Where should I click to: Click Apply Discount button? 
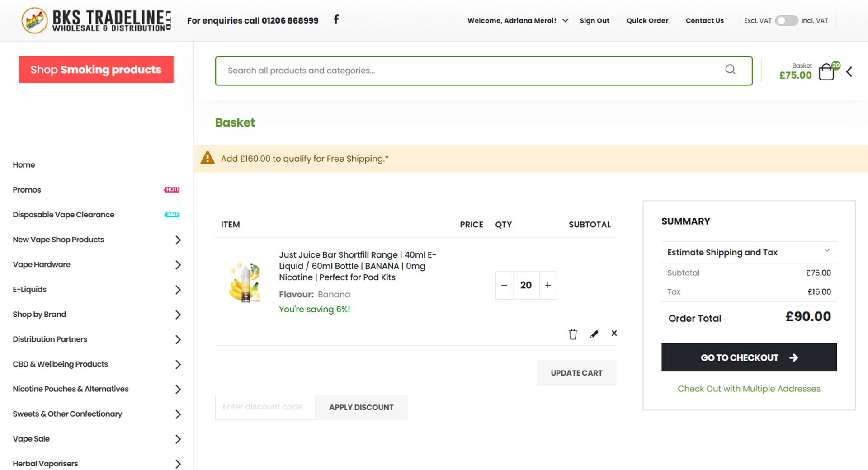[361, 407]
